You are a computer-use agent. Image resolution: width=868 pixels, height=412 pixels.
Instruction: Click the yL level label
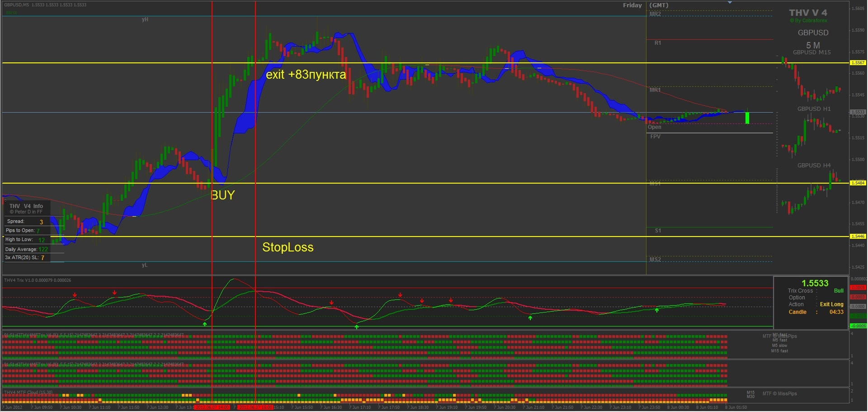pyautogui.click(x=145, y=265)
